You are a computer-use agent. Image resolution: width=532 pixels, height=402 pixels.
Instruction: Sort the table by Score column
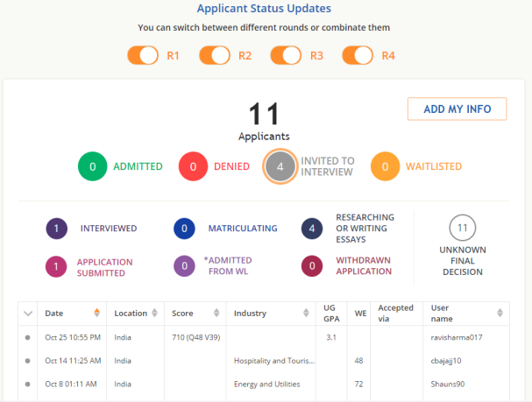(214, 314)
